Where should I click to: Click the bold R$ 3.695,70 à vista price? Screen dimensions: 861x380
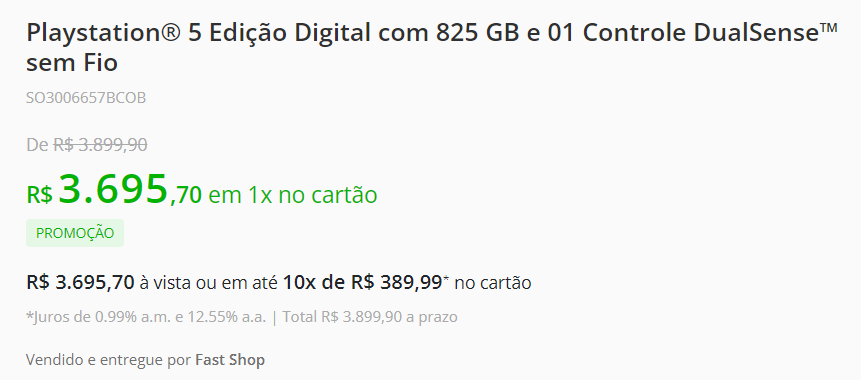pos(80,283)
